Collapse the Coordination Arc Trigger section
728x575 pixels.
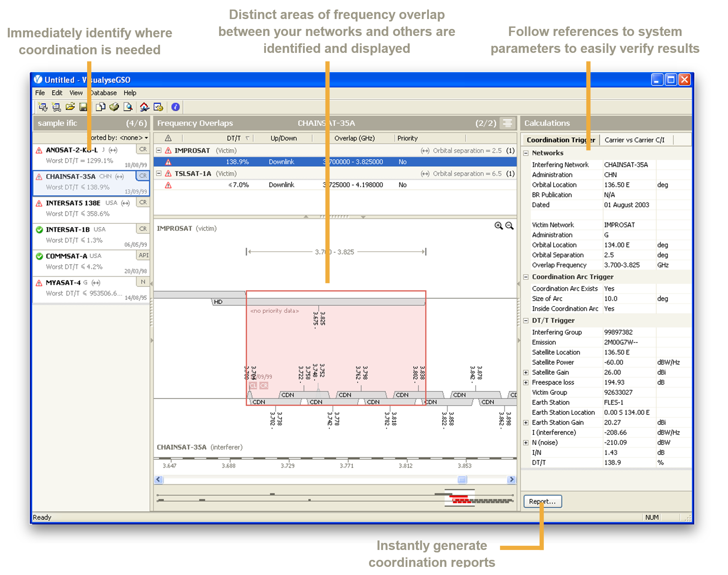(x=526, y=277)
